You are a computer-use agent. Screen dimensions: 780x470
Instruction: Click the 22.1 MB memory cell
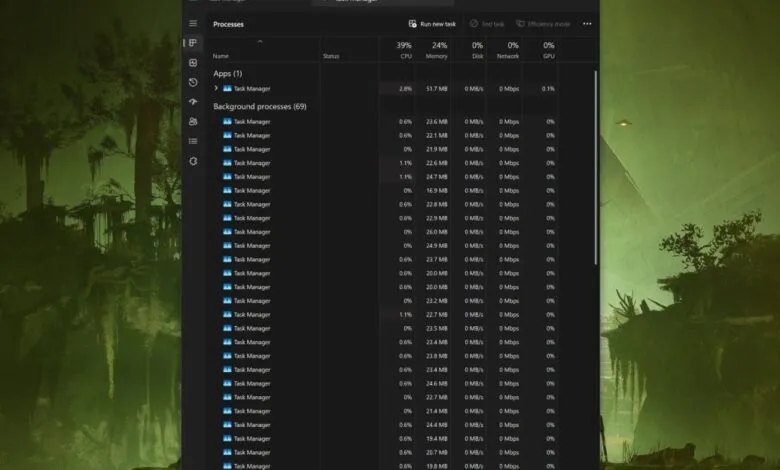click(x=437, y=135)
